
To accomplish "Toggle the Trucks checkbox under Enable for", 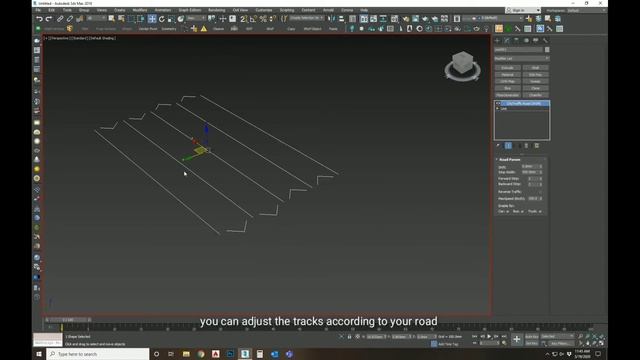I will (x=540, y=211).
